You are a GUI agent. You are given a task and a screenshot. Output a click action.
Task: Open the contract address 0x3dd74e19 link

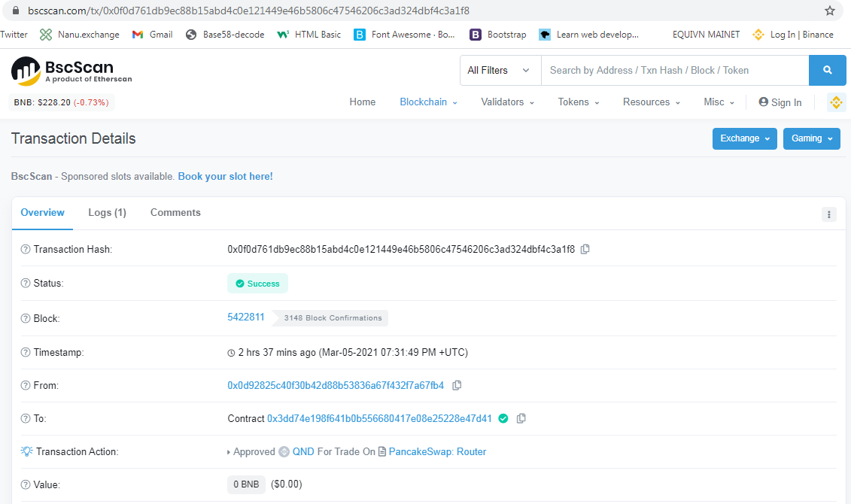[x=379, y=418]
